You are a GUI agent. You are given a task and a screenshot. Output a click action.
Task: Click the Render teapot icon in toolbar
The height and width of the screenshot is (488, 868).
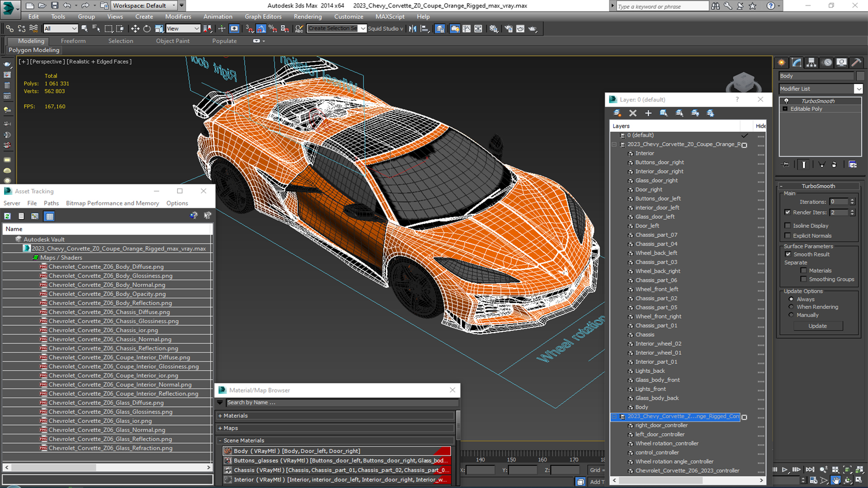pyautogui.click(x=533, y=28)
